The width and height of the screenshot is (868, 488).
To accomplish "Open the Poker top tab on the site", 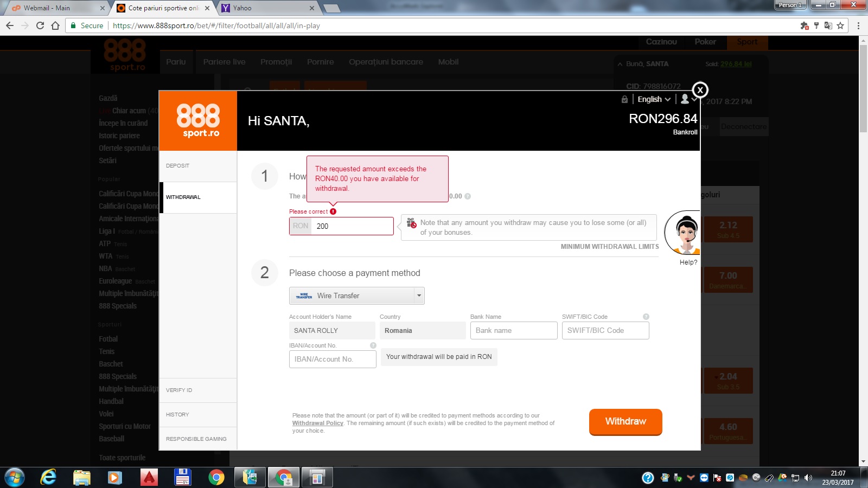I will coord(705,42).
